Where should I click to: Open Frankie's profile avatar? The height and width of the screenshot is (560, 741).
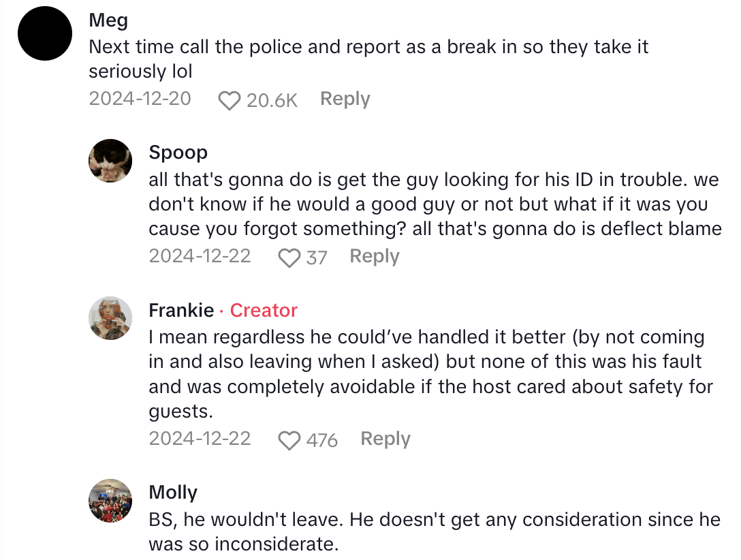pos(110,318)
